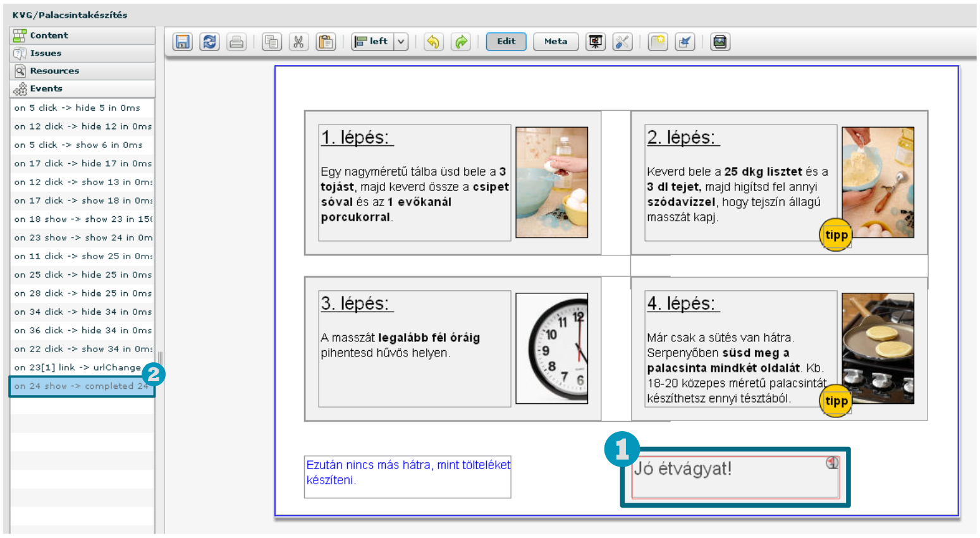The width and height of the screenshot is (980, 538).
Task: Redo with the green arrow icon
Action: pos(462,42)
